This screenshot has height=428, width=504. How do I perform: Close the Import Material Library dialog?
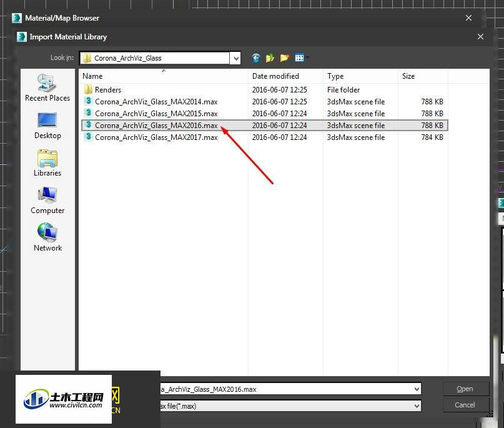coord(480,37)
